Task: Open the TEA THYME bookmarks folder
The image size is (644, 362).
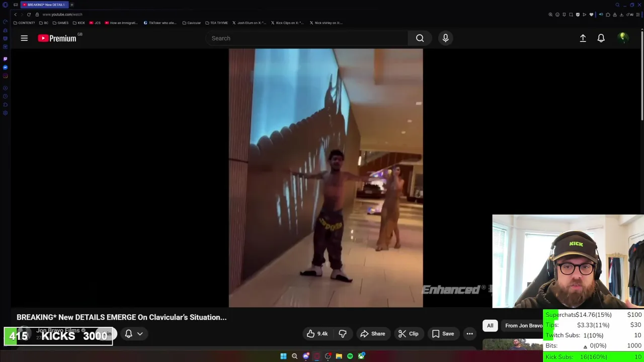Action: click(217, 23)
